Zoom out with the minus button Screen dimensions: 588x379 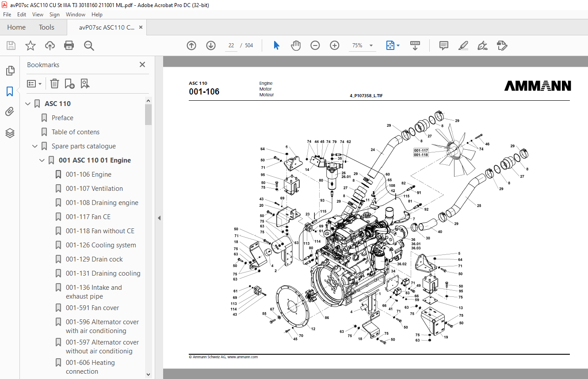pos(315,45)
